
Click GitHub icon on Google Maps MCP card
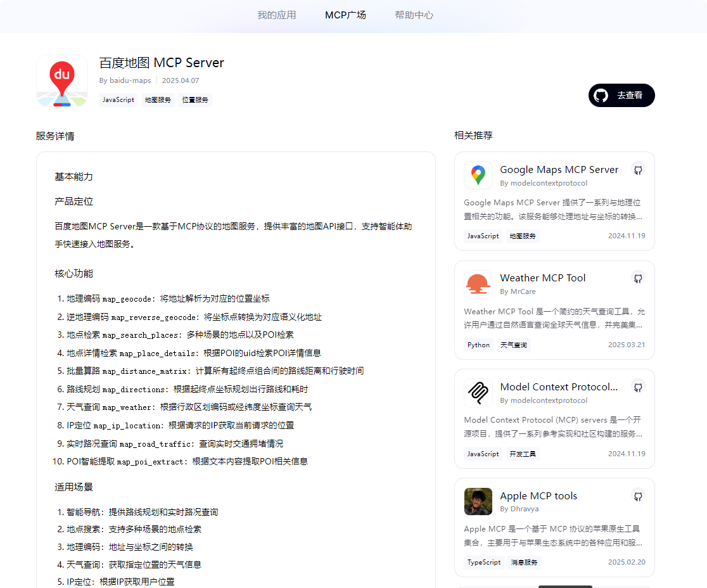[638, 170]
